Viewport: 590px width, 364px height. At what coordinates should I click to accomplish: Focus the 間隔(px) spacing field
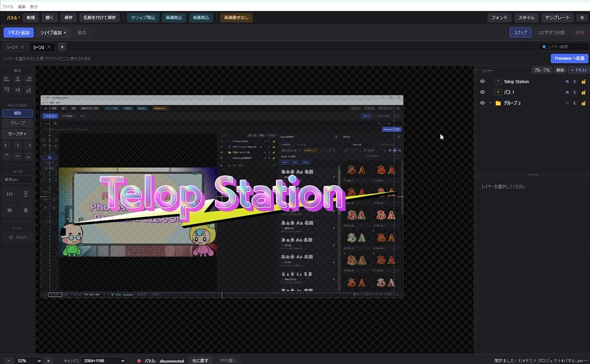coord(18,180)
